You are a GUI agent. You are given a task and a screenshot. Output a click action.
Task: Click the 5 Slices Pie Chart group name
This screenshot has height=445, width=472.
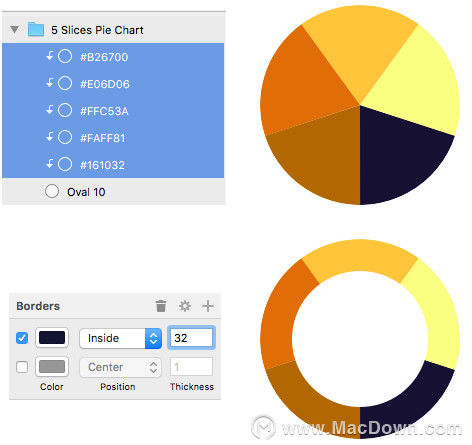point(97,30)
